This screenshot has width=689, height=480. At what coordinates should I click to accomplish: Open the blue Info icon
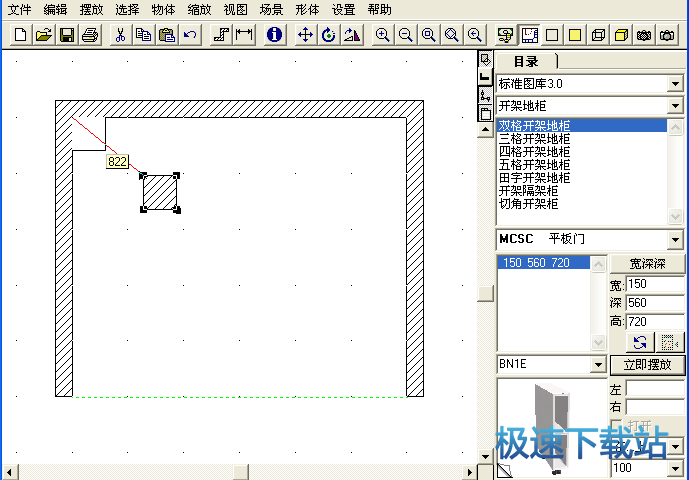pos(275,35)
